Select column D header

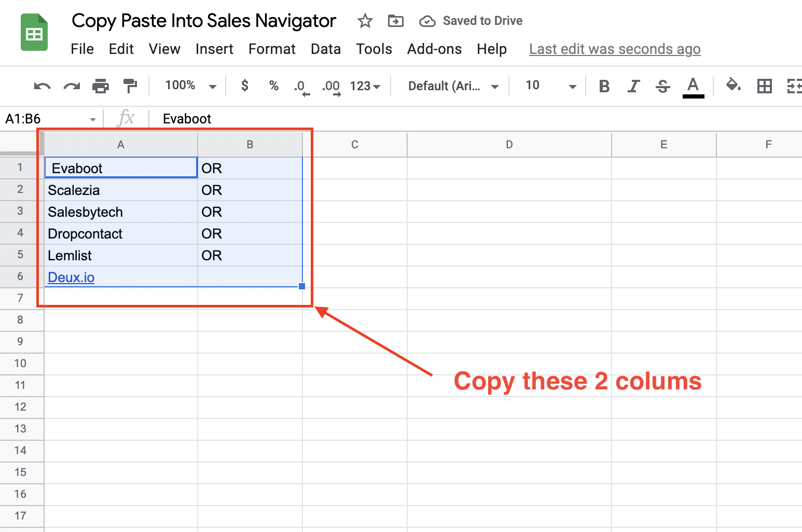point(509,145)
